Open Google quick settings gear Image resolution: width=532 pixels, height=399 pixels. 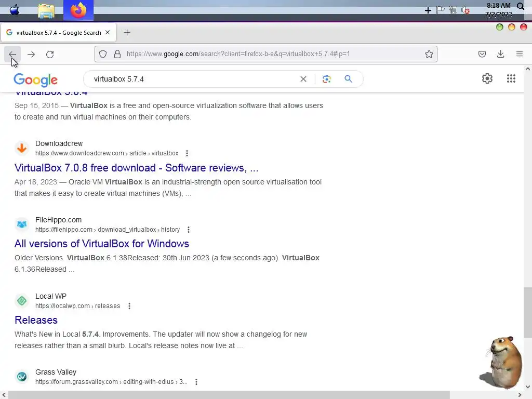point(487,79)
